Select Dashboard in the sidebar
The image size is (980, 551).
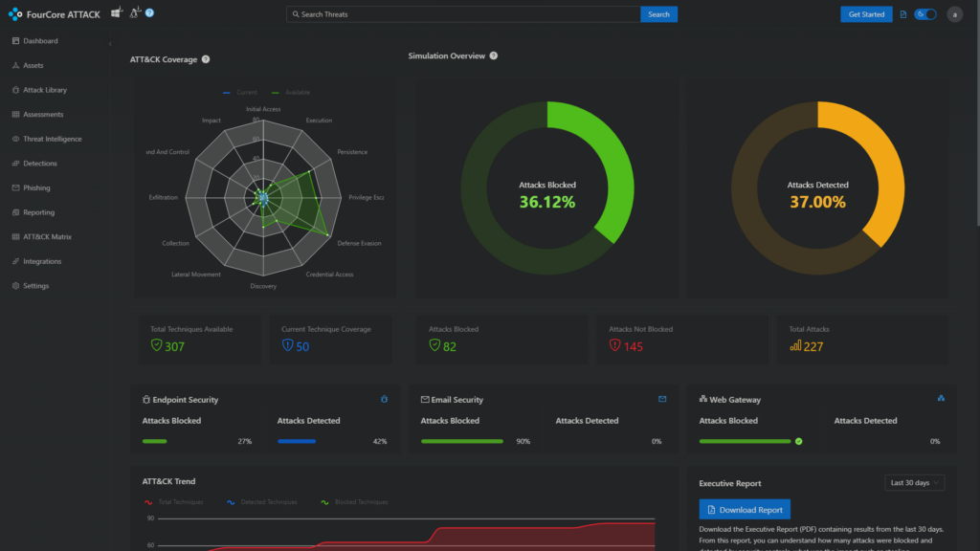point(41,40)
